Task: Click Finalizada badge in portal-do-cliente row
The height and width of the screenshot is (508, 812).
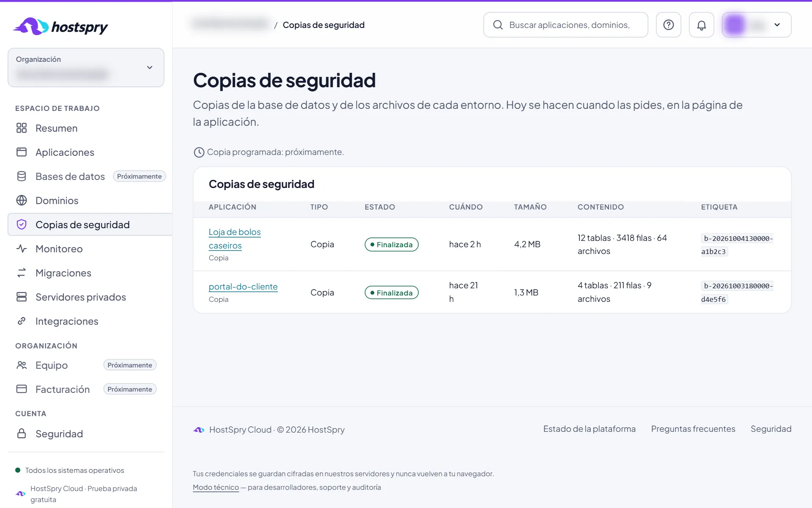Action: (x=391, y=293)
